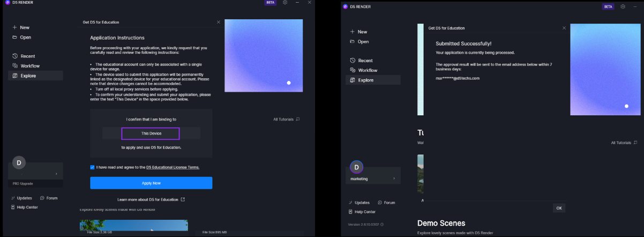Open Forum in the Application Instructions window
Viewport: 644px width, 237px height.
point(49,198)
